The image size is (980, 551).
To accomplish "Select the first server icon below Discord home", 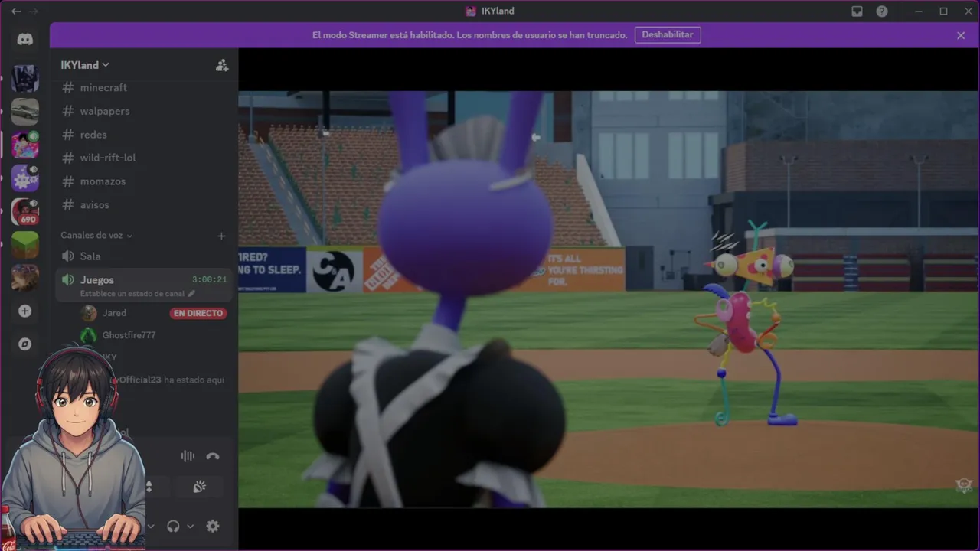I will click(25, 78).
